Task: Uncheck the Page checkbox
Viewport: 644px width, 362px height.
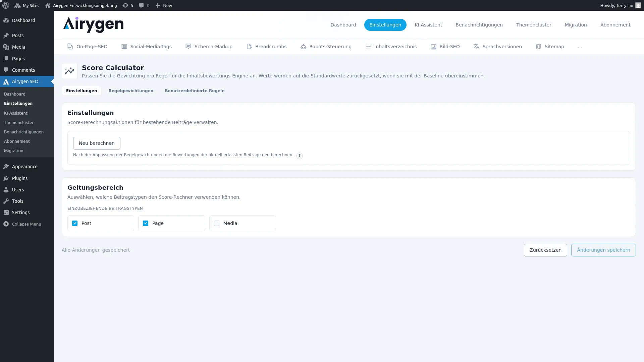Action: point(146,223)
